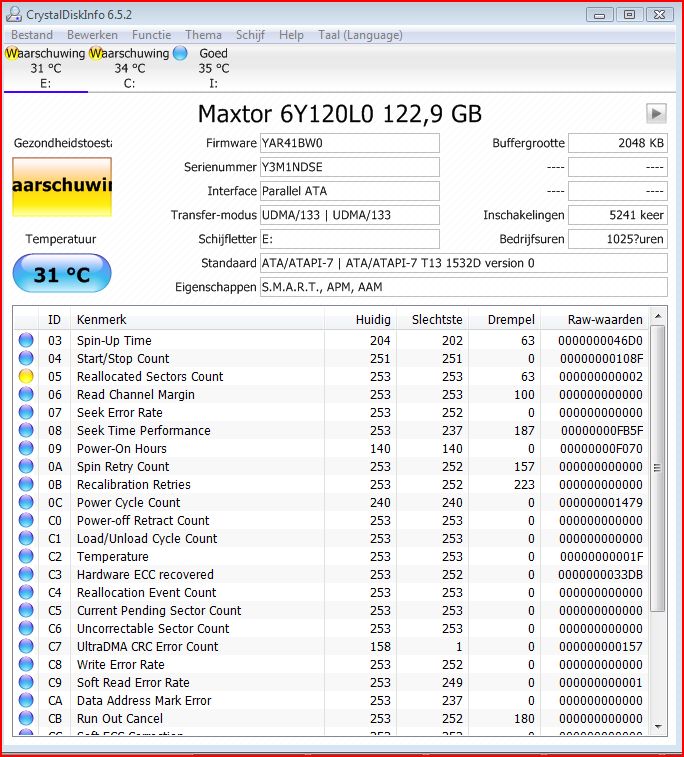Open the Bewerken menu

(92, 35)
